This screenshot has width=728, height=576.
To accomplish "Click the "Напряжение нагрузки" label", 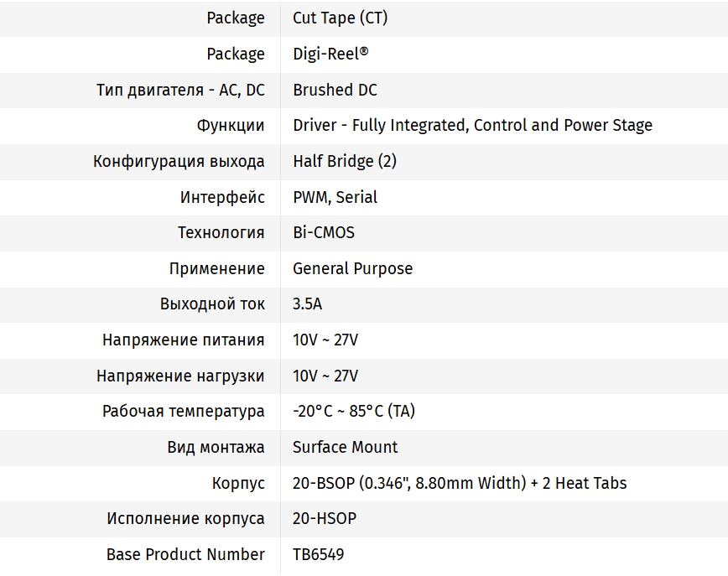I will (x=180, y=376).
